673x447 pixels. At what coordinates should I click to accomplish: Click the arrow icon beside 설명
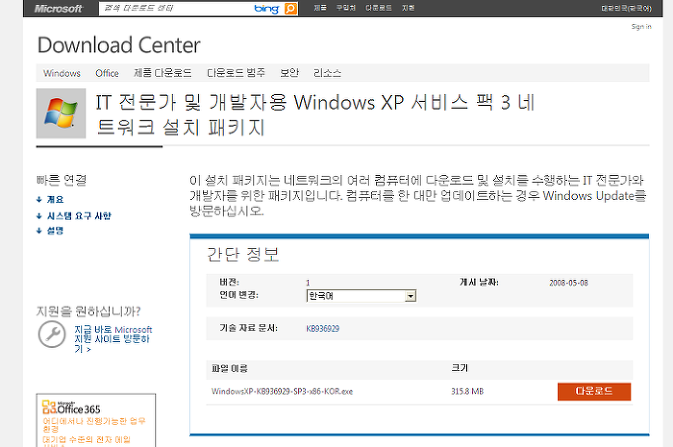(x=39, y=231)
